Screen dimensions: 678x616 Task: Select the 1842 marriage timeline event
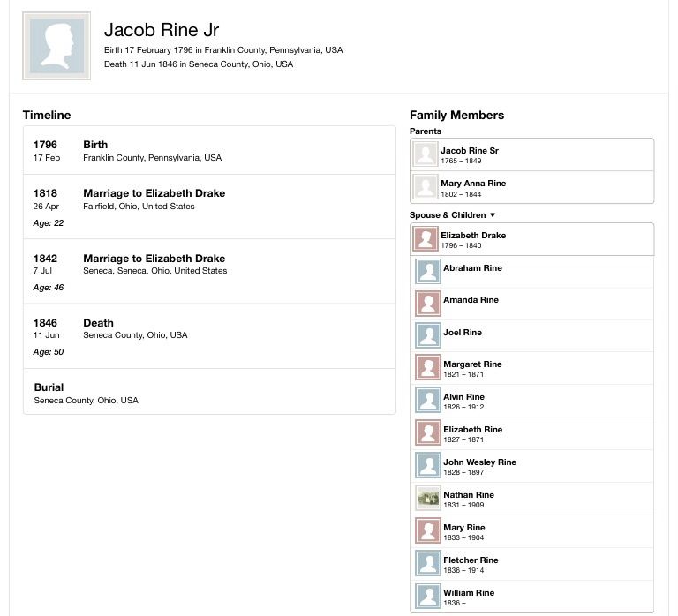tap(209, 272)
